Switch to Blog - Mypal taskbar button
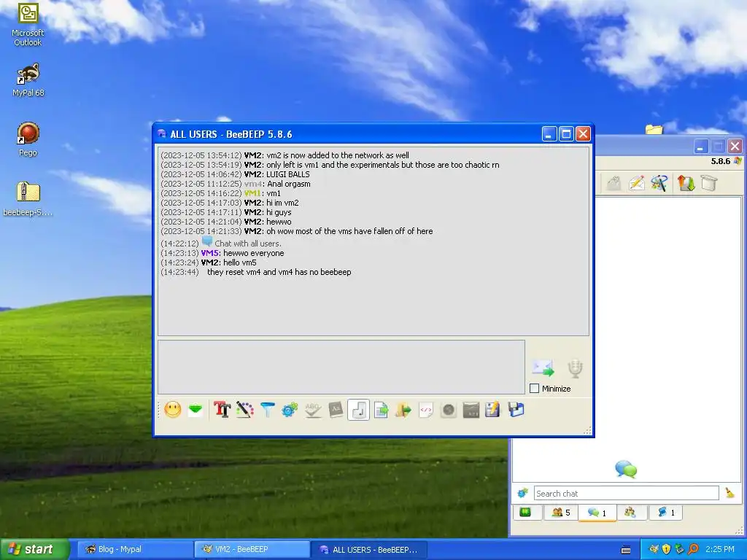Screen dimensions: 747x560 (x=135, y=549)
